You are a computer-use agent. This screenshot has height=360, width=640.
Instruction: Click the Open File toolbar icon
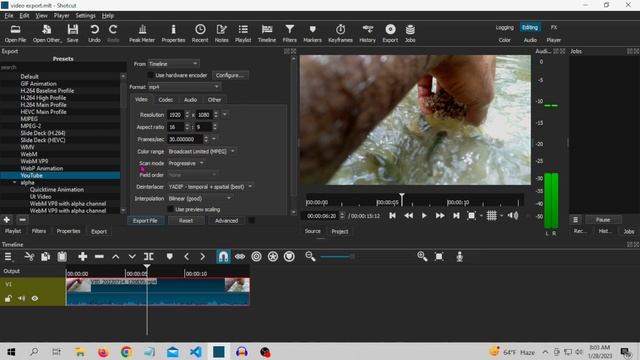(x=16, y=33)
